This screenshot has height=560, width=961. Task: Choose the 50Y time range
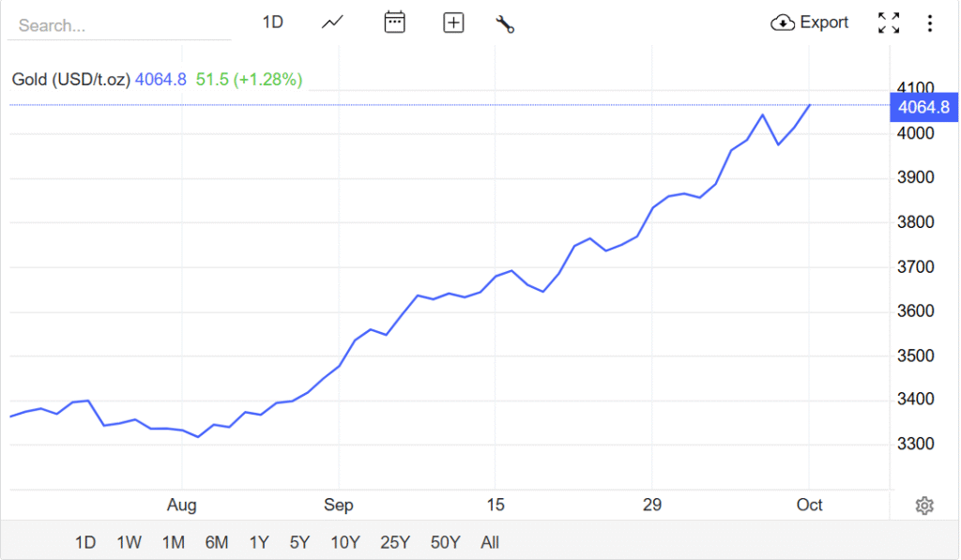(x=445, y=542)
